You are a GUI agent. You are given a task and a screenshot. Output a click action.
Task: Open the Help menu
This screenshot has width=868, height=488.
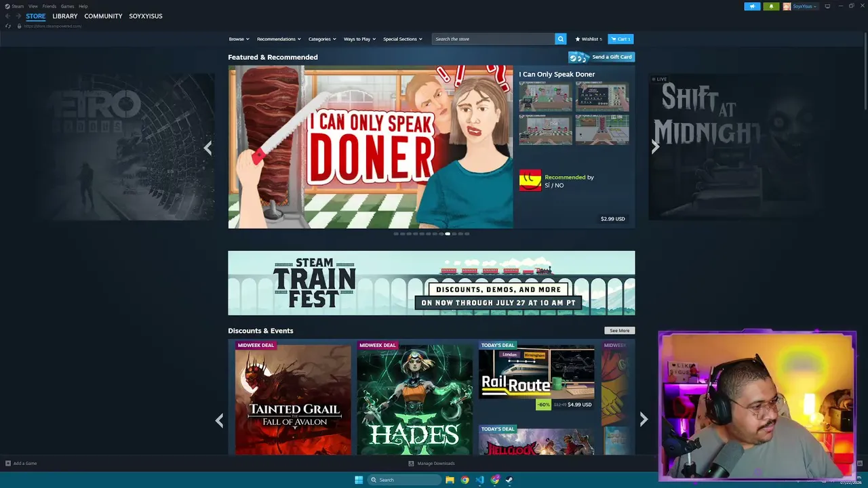point(83,6)
